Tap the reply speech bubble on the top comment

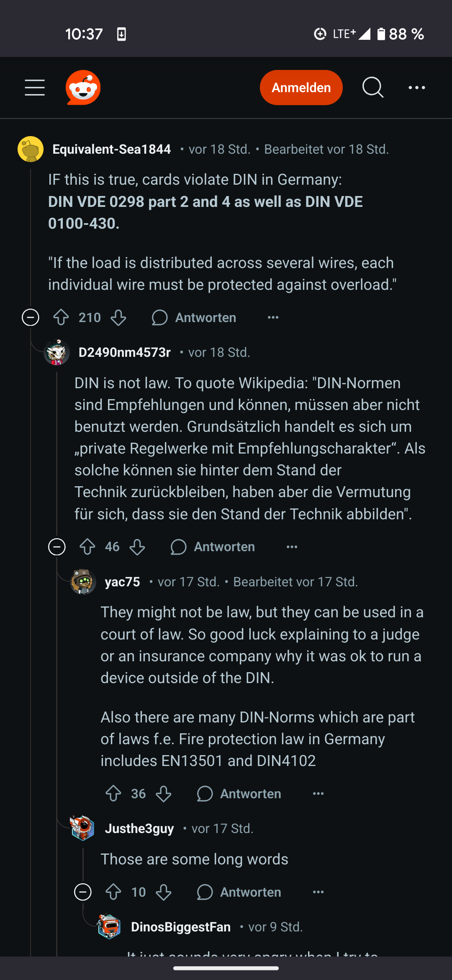(x=160, y=317)
